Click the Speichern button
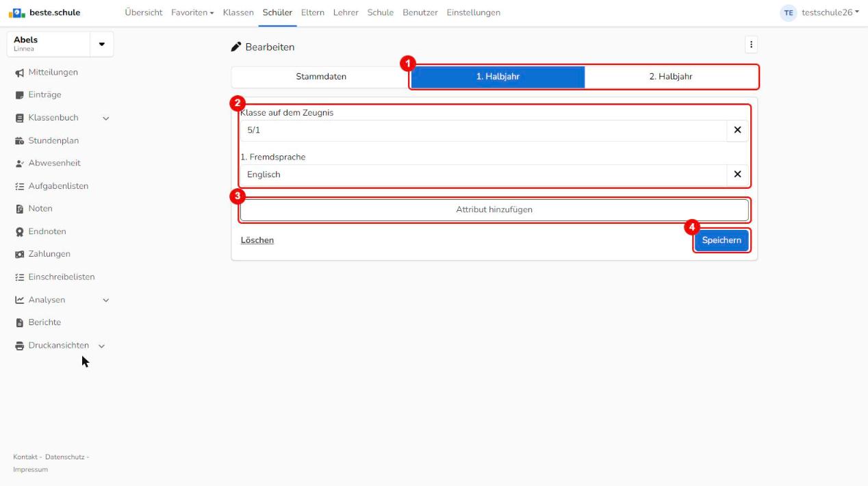The image size is (868, 486). 722,240
